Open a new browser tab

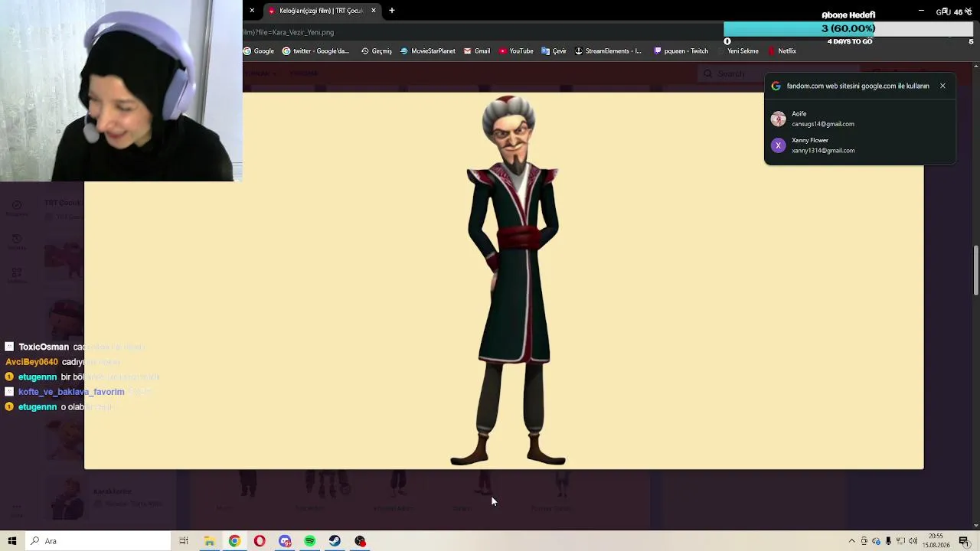point(392,11)
